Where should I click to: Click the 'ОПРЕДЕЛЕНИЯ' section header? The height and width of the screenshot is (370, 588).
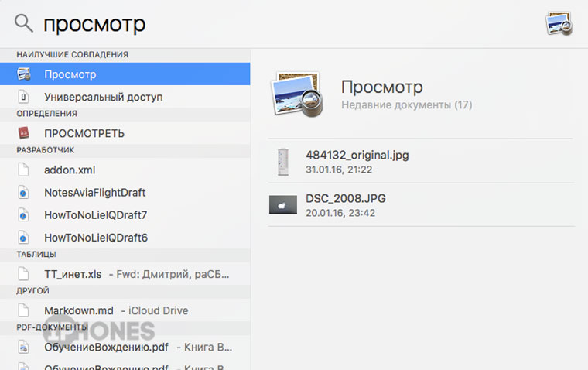[x=46, y=113]
